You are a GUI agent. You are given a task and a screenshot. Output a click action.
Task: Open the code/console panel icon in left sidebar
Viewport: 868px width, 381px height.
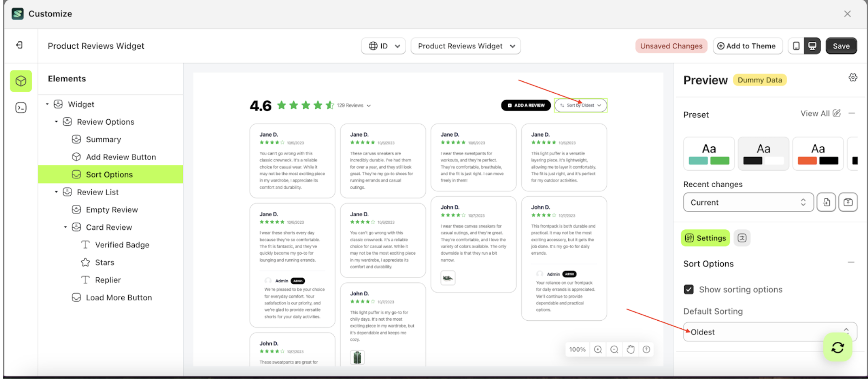click(x=21, y=107)
